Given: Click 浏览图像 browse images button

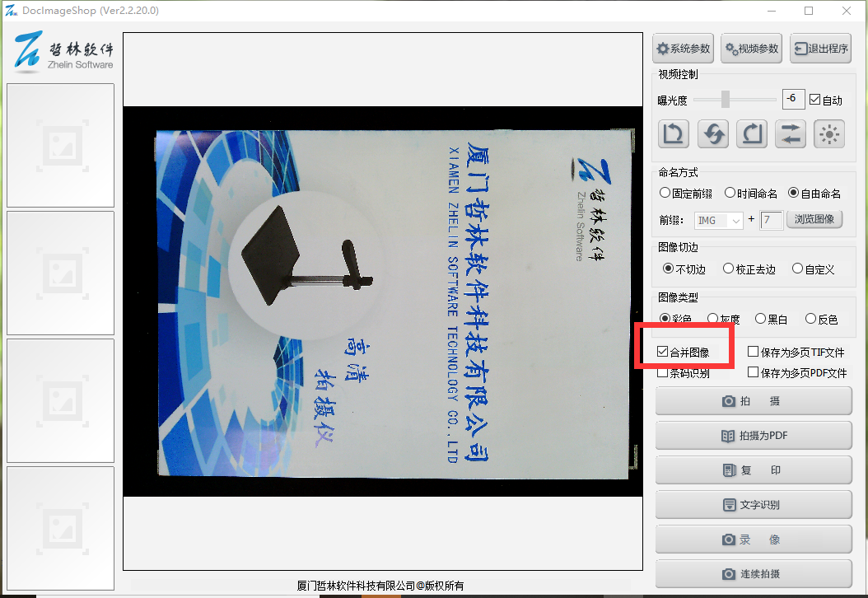Looking at the screenshot, I should pyautogui.click(x=814, y=219).
